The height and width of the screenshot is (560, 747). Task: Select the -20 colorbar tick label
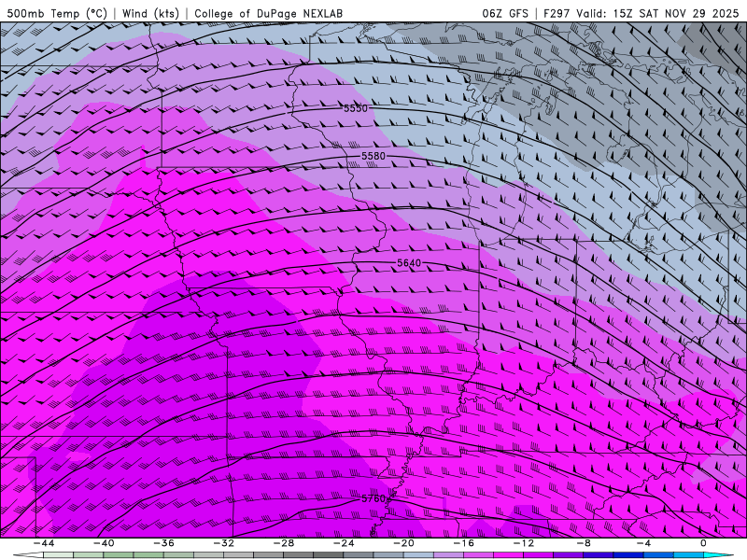point(403,543)
